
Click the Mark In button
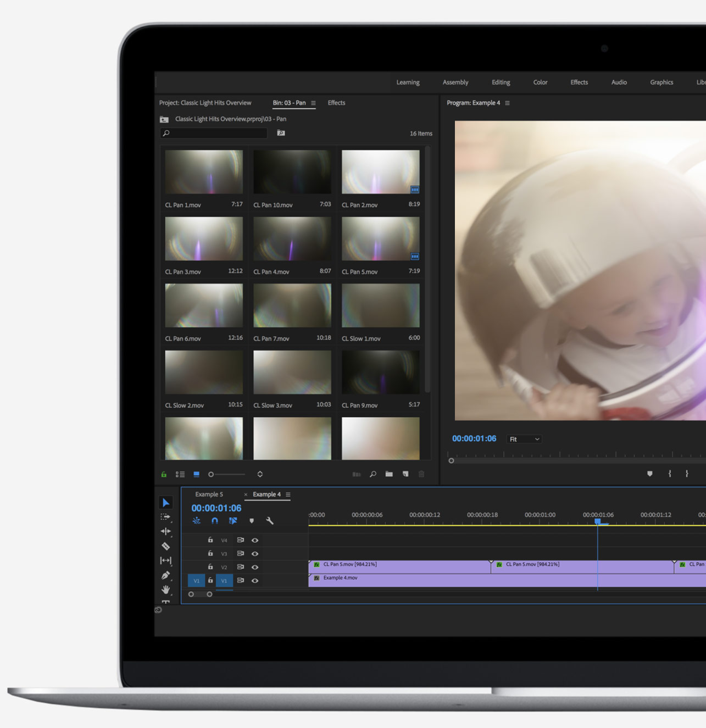(670, 474)
